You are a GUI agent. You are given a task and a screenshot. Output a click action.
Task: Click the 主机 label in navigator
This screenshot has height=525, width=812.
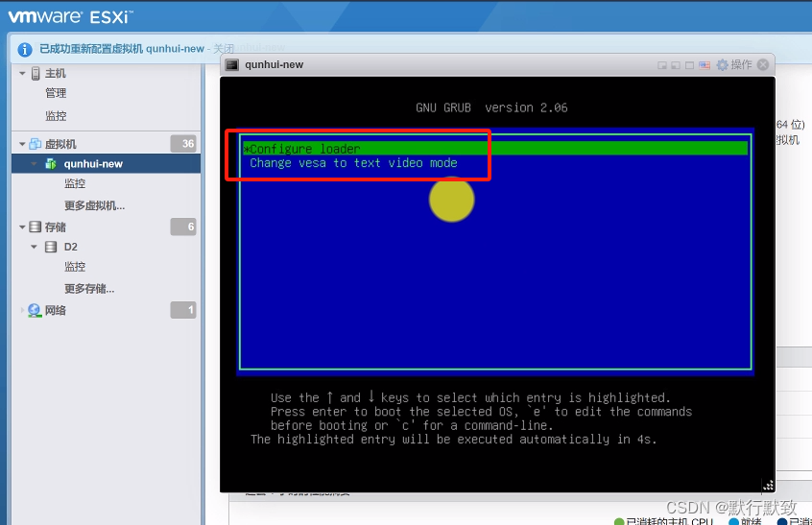[56, 74]
